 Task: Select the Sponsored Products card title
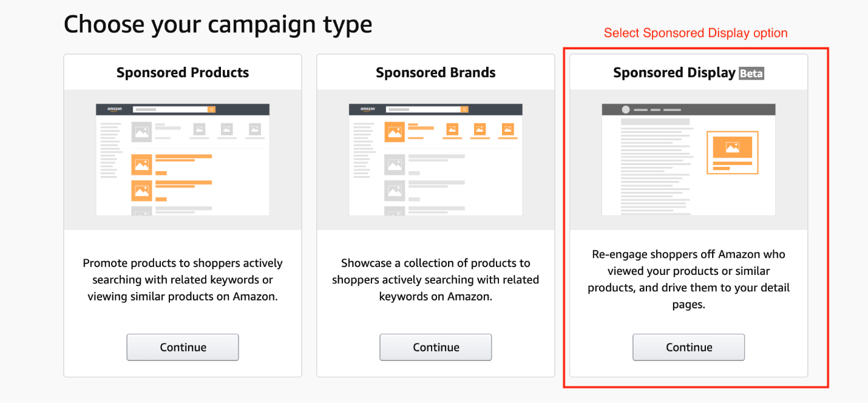pyautogui.click(x=183, y=73)
